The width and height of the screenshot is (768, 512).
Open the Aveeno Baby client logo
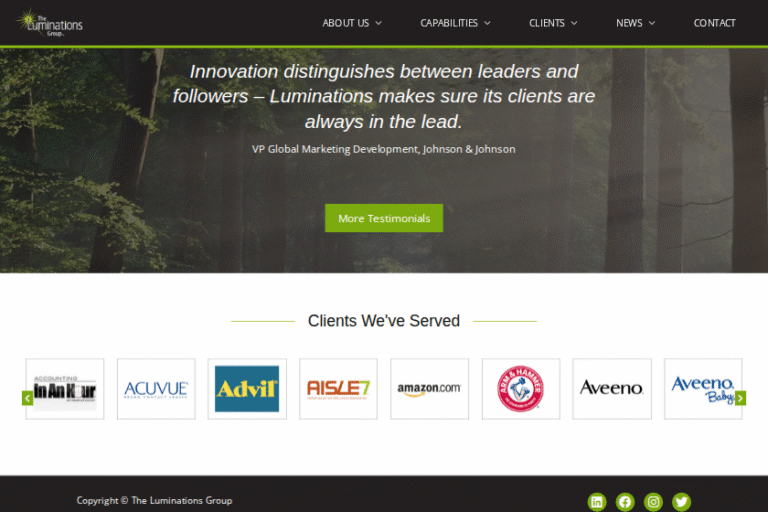703,389
